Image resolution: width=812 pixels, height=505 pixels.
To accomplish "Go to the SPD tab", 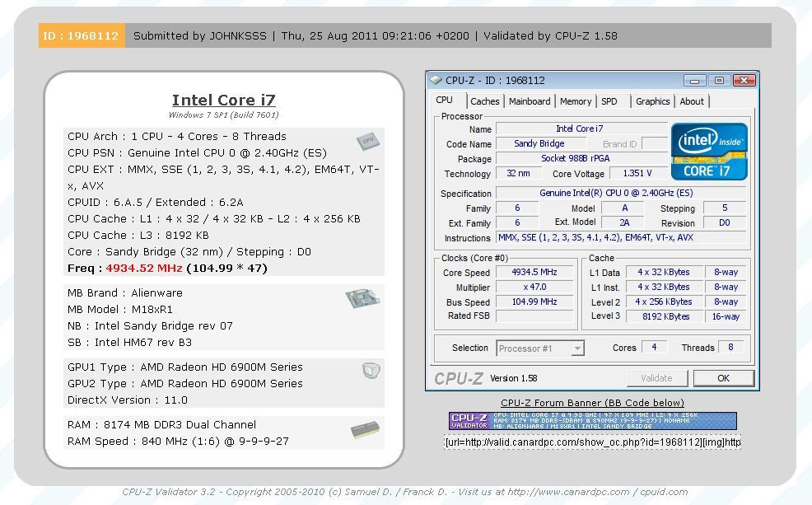I will tap(609, 101).
